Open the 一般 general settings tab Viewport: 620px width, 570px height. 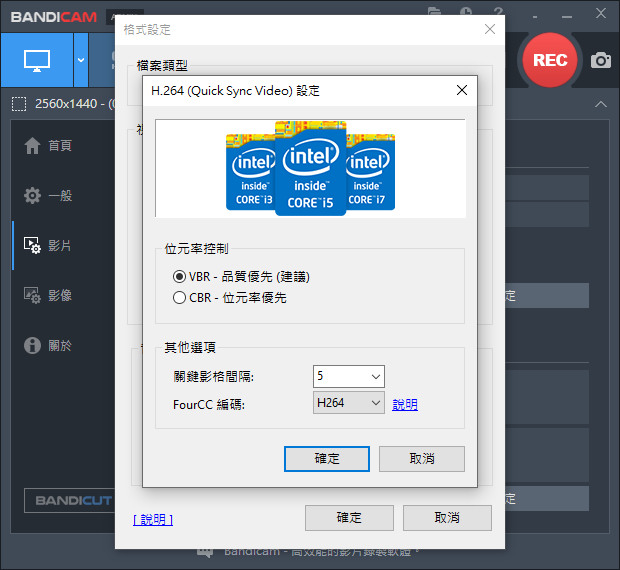pos(48,196)
